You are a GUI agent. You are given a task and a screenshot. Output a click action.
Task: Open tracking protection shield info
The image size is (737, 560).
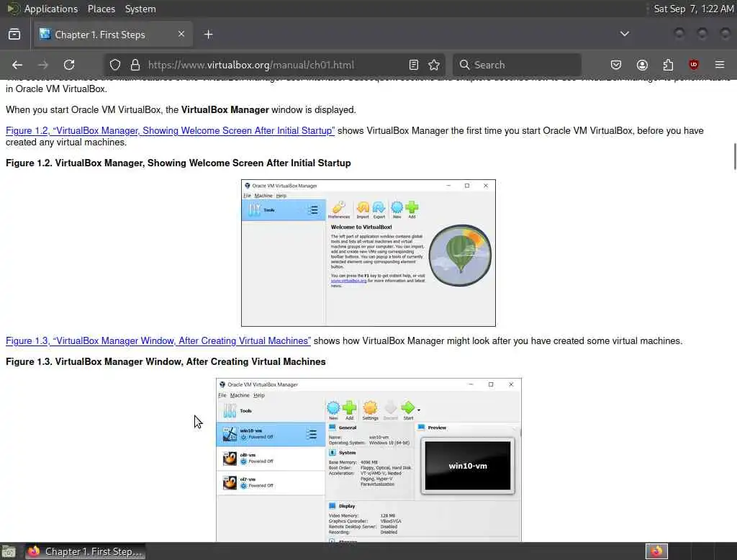pyautogui.click(x=115, y=65)
